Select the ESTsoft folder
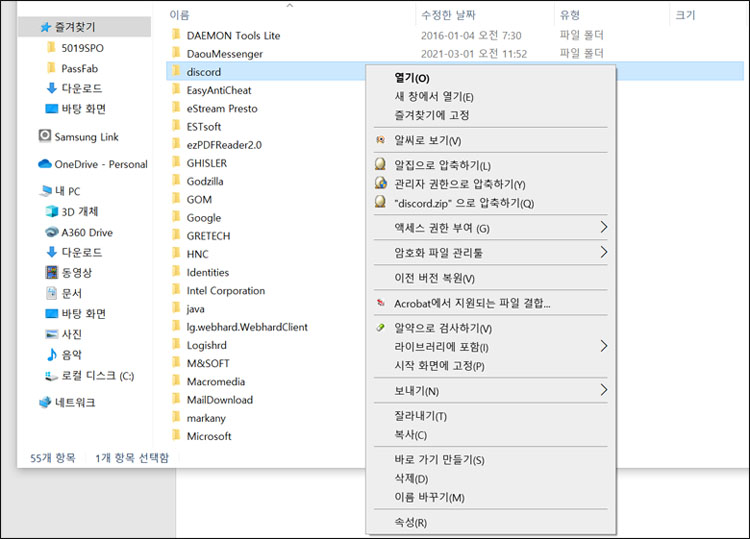Image resolution: width=750 pixels, height=539 pixels. 204,127
